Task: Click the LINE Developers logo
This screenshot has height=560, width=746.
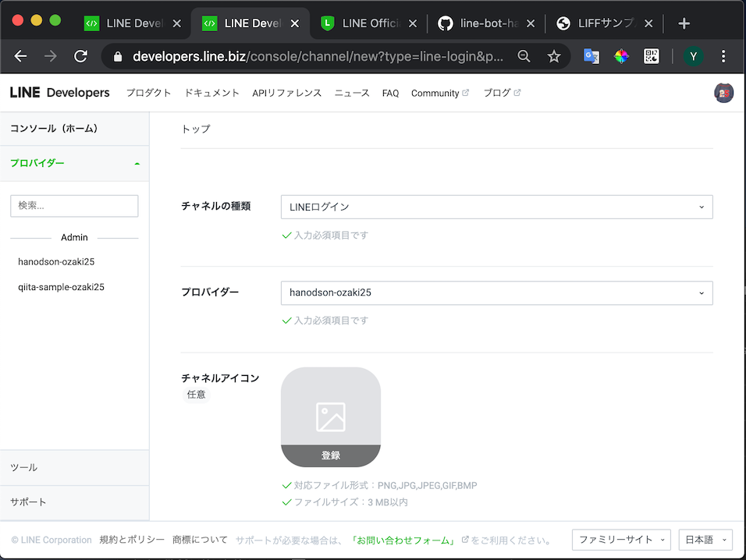Action: click(x=60, y=93)
